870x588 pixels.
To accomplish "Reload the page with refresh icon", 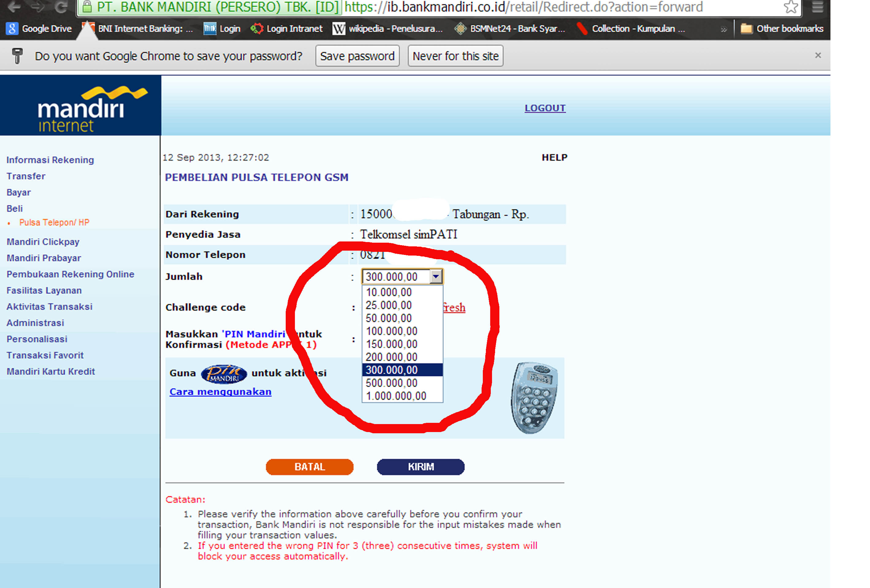I will [61, 6].
